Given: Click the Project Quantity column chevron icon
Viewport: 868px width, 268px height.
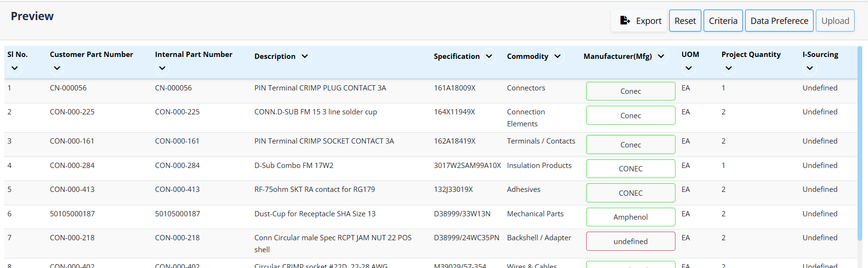Looking at the screenshot, I should tap(729, 68).
